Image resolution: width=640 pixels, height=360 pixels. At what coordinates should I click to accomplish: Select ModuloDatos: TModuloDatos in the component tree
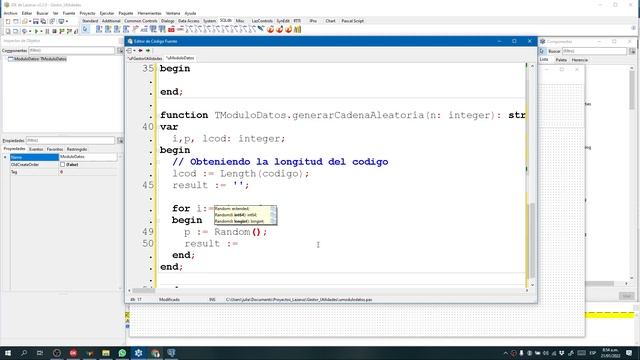point(40,59)
